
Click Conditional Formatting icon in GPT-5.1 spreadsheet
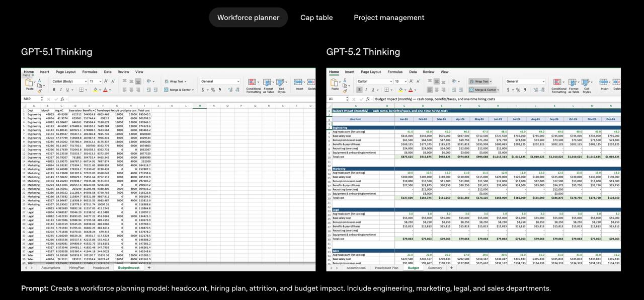252,82
